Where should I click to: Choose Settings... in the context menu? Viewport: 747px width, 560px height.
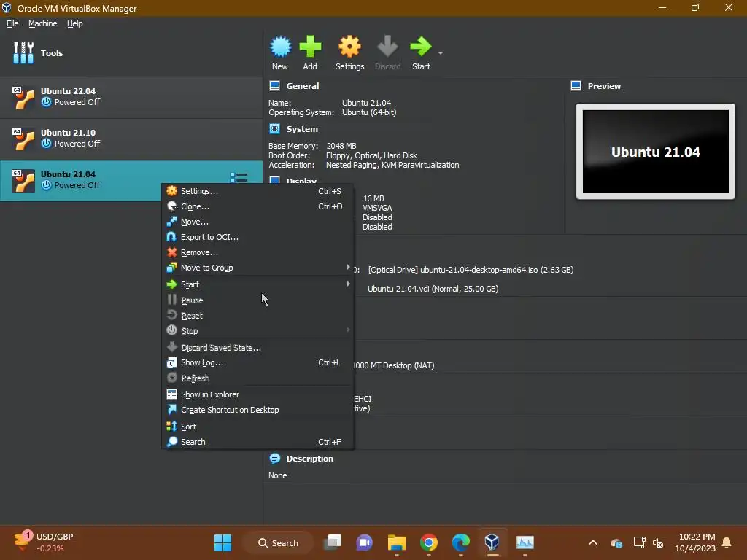click(258, 191)
